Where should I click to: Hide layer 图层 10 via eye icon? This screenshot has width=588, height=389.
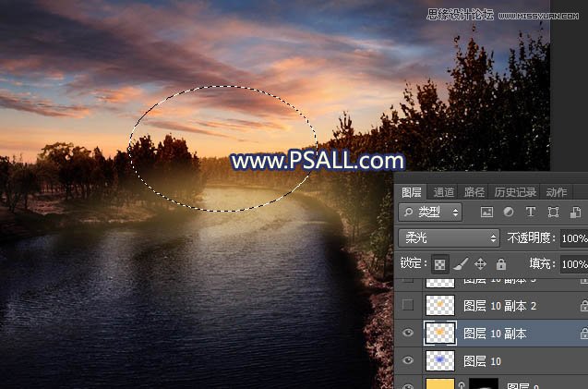pos(408,360)
